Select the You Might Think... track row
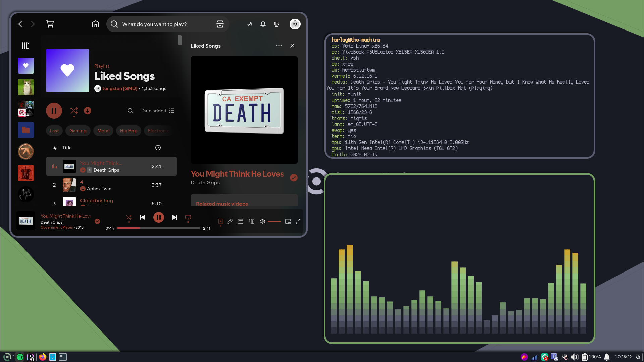The width and height of the screenshot is (644, 362). (111, 166)
